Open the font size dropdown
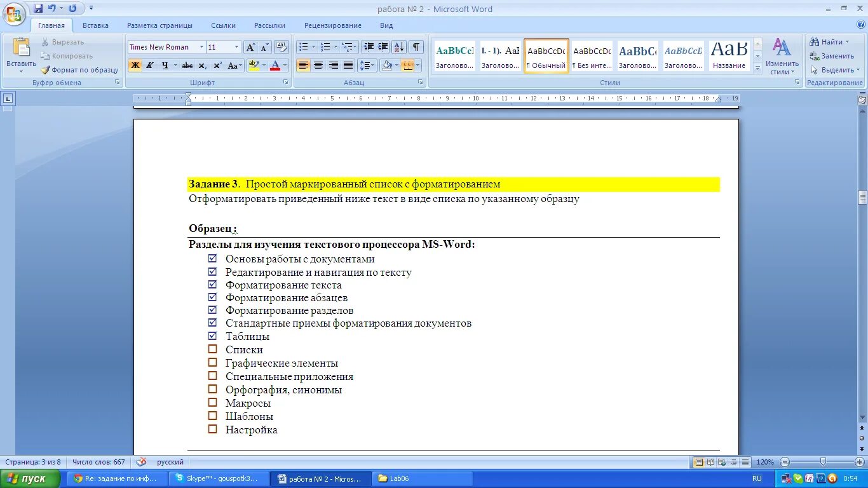Screen dimensions: 868x488 [236, 47]
